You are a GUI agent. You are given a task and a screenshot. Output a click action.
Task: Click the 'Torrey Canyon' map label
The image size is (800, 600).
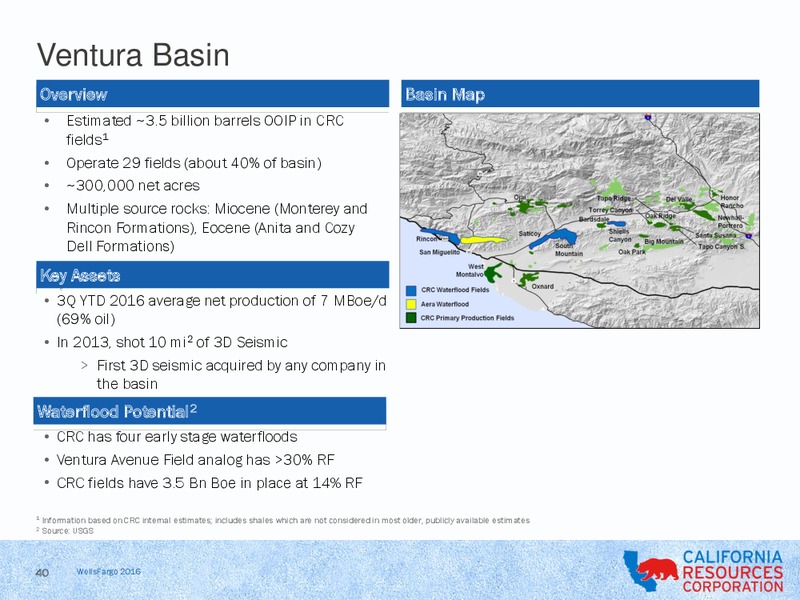tap(610, 210)
